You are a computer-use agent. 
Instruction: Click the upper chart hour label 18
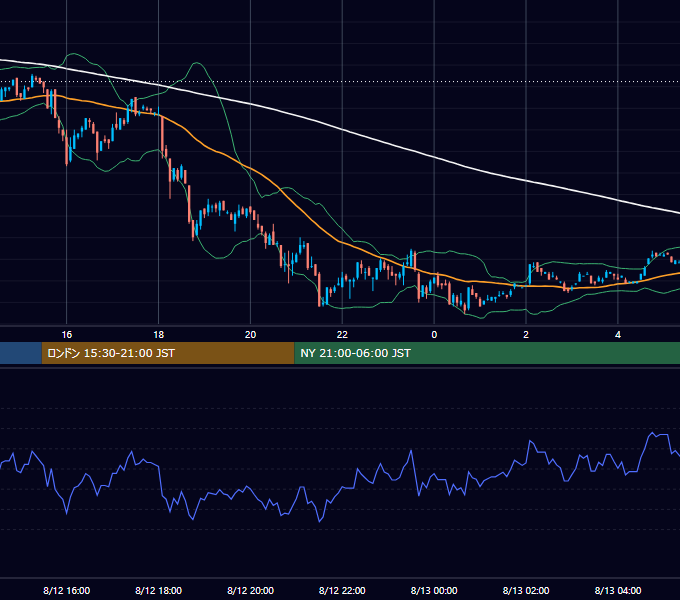(x=159, y=335)
